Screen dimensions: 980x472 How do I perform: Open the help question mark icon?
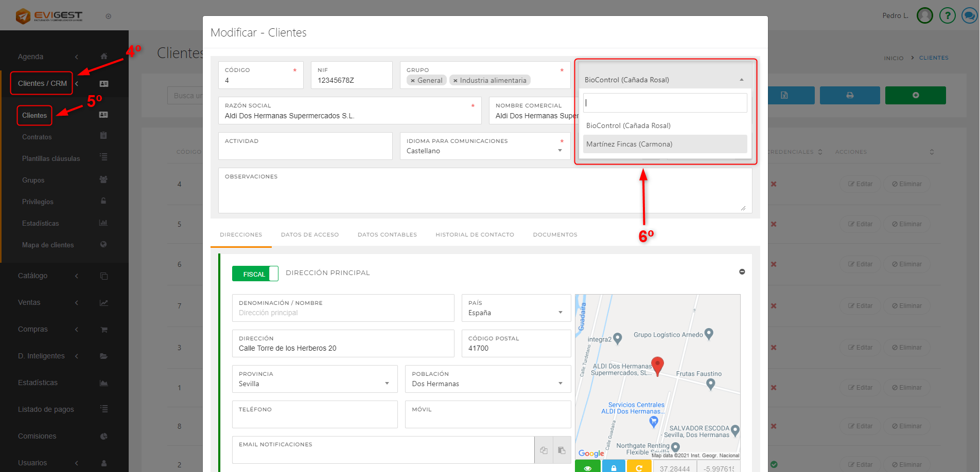tap(947, 15)
